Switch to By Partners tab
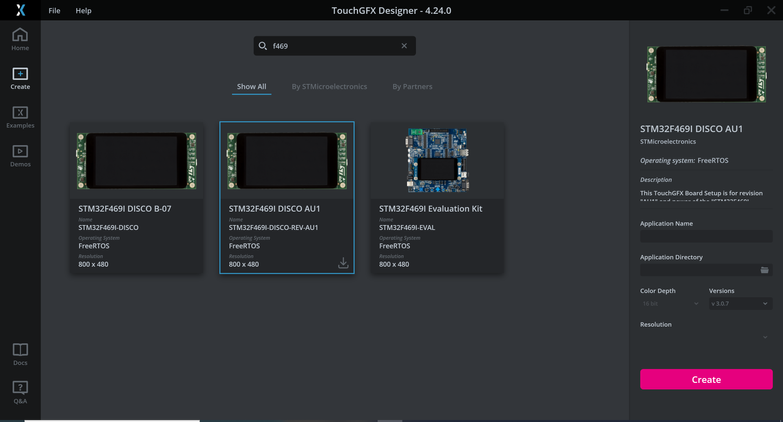The image size is (783, 422). tap(412, 87)
